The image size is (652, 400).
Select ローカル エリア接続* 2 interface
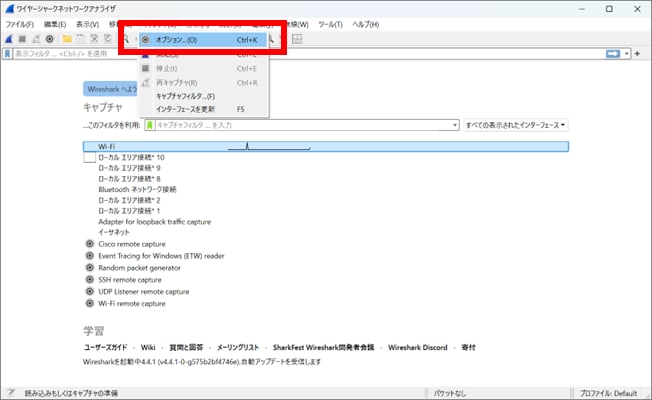click(x=129, y=200)
